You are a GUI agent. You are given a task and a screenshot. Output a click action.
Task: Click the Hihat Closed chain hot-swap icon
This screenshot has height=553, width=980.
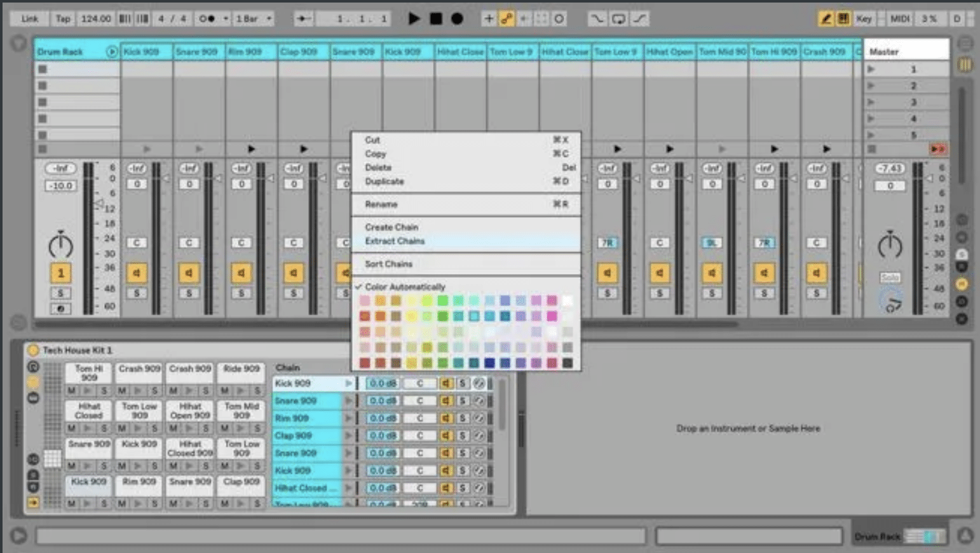pyautogui.click(x=479, y=488)
